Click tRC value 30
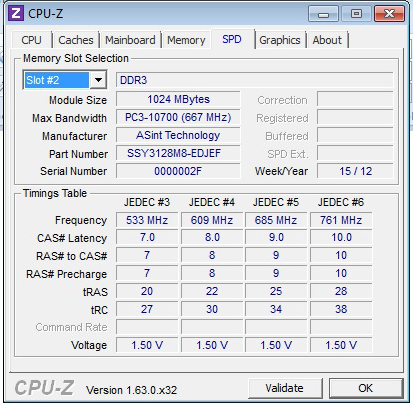This screenshot has height=405, width=413. (x=212, y=309)
